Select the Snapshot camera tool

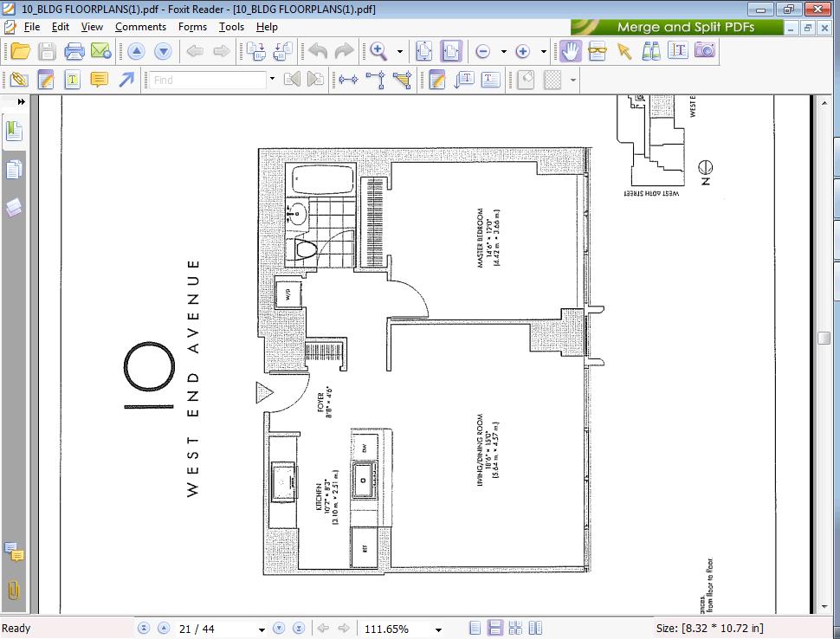pyautogui.click(x=705, y=51)
